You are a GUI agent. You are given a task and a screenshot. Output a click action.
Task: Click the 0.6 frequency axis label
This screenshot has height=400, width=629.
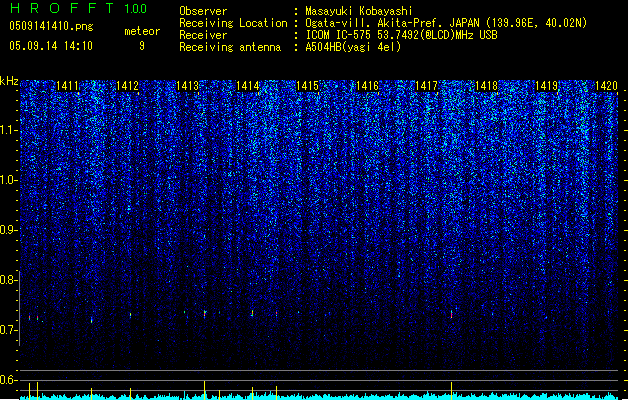tap(8, 380)
